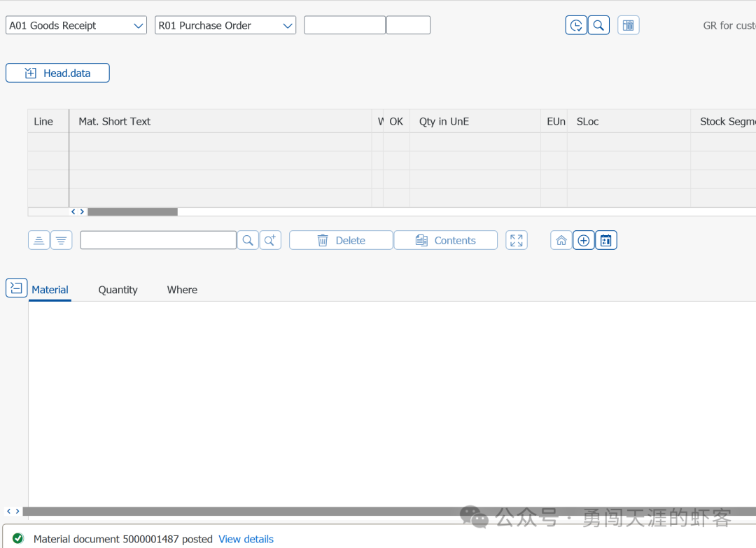This screenshot has height=548, width=756.
Task: Click the item table horizontal scrollbar thumb
Action: point(132,211)
